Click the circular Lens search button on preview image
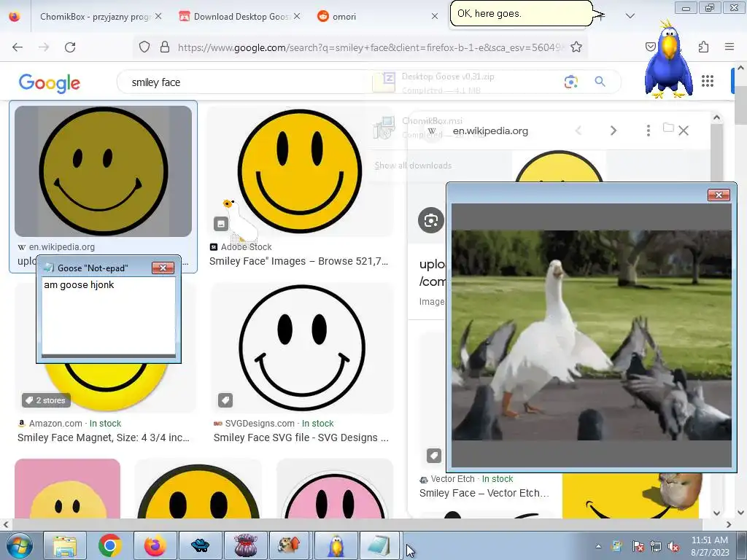 [431, 220]
